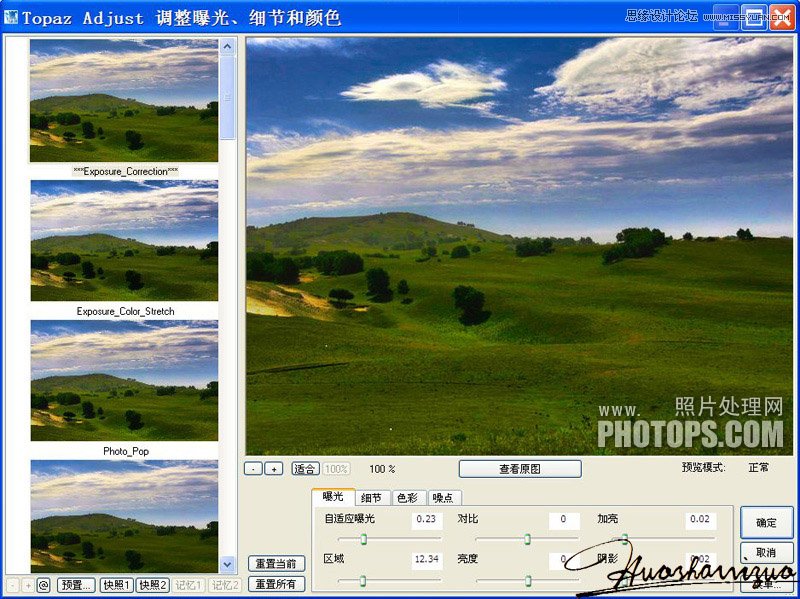Click the 区域 value field 12.34
This screenshot has width=800, height=599.
pos(427,559)
